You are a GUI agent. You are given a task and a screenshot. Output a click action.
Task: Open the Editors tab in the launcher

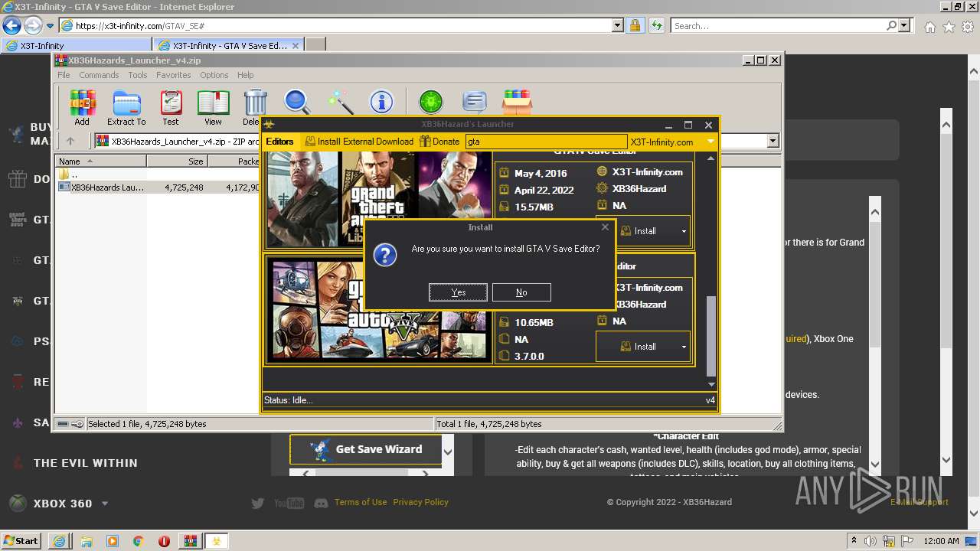pyautogui.click(x=279, y=142)
